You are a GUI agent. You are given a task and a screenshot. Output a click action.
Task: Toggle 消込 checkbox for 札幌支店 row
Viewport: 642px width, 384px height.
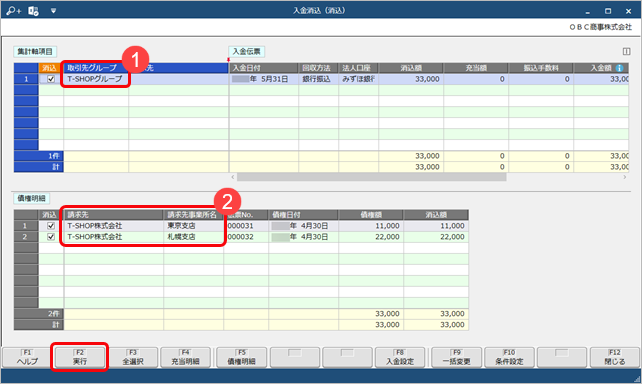(51, 237)
